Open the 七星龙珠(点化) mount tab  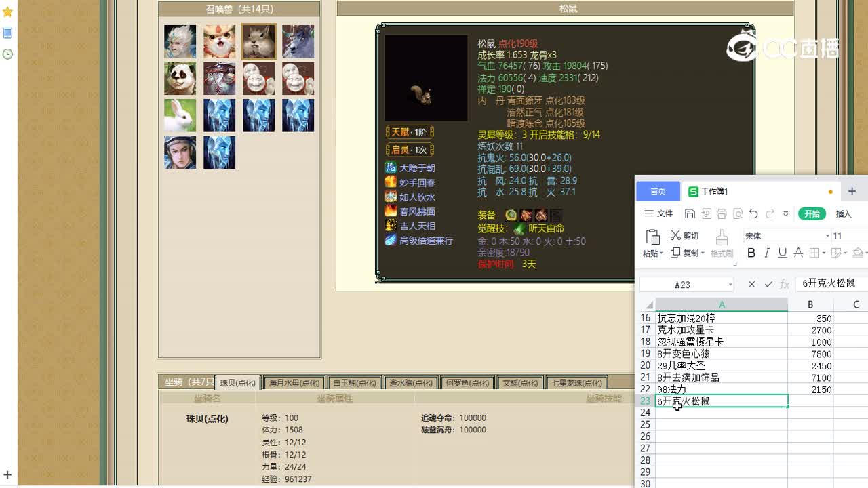[x=576, y=382]
